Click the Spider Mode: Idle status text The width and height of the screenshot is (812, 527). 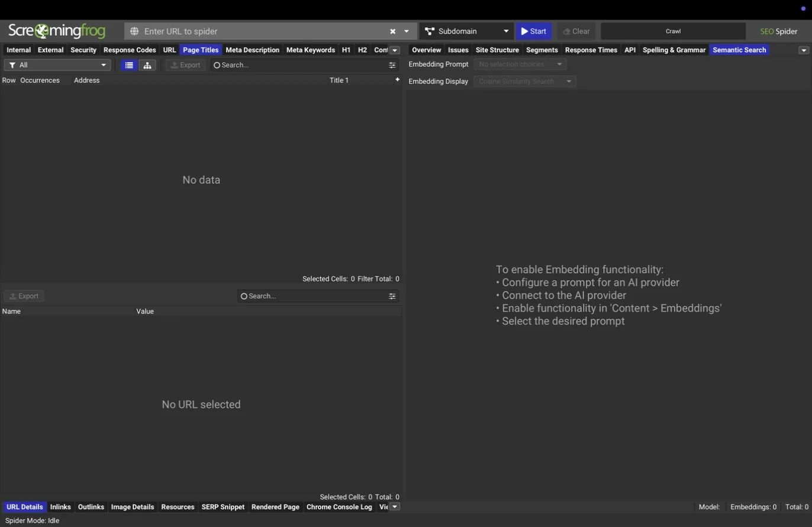[x=32, y=520]
